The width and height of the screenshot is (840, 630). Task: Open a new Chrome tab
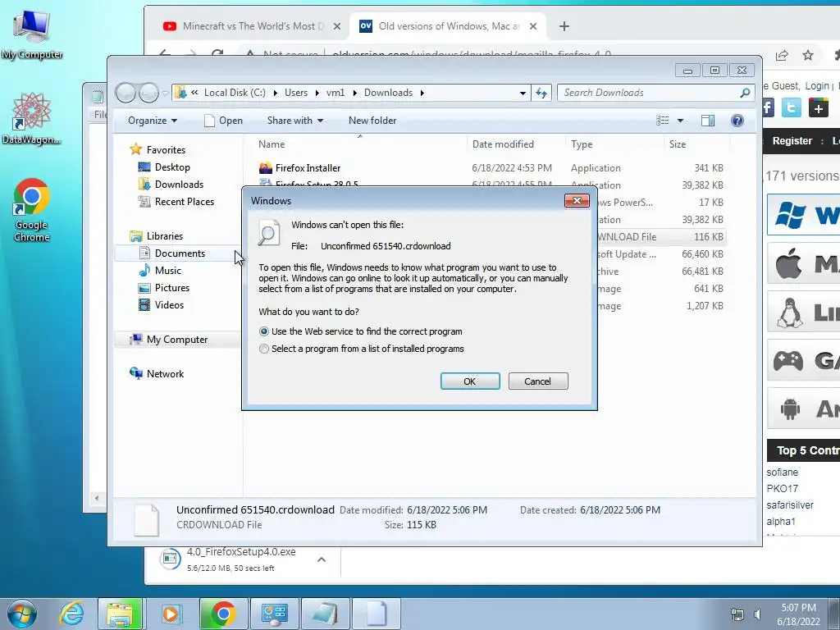pos(564,26)
